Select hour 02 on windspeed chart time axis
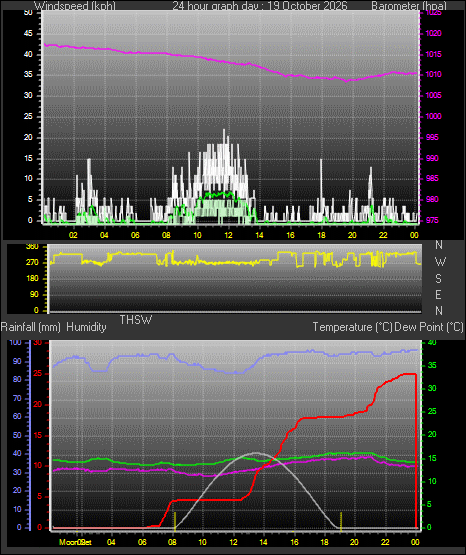 click(73, 235)
